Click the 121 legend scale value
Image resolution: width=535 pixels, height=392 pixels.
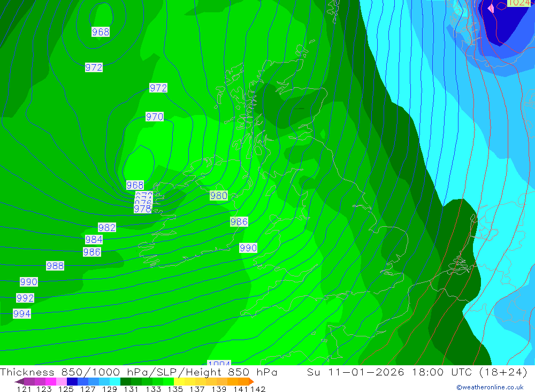click(x=24, y=389)
